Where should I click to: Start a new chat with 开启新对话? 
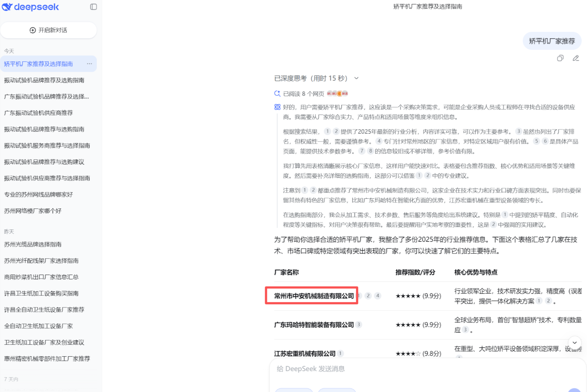(x=48, y=30)
